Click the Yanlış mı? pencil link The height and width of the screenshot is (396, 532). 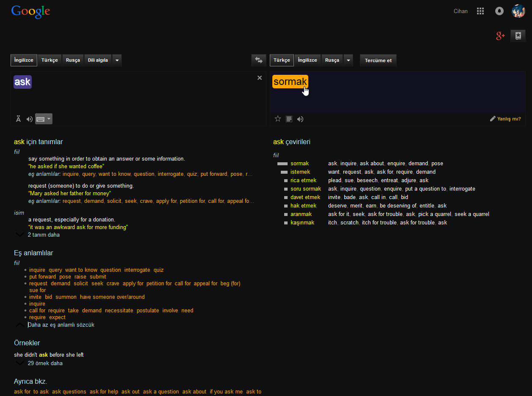tap(505, 119)
